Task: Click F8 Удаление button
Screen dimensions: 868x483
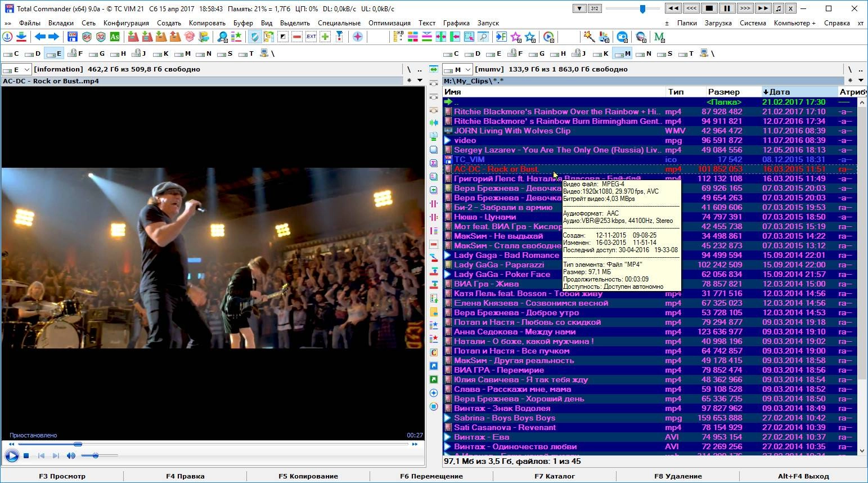Action: click(x=678, y=476)
